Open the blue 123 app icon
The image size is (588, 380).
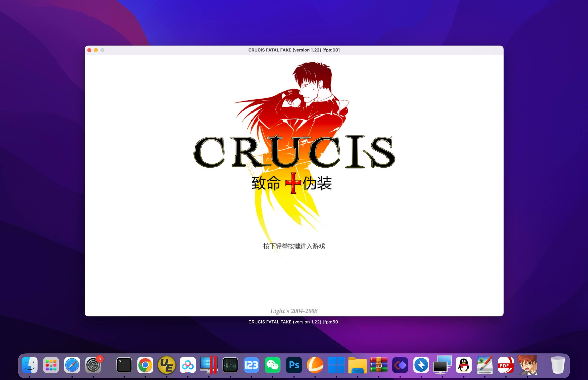pos(251,365)
